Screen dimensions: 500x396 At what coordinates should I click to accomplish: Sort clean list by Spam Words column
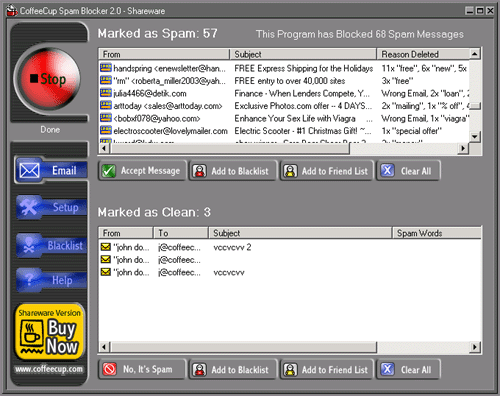(437, 233)
